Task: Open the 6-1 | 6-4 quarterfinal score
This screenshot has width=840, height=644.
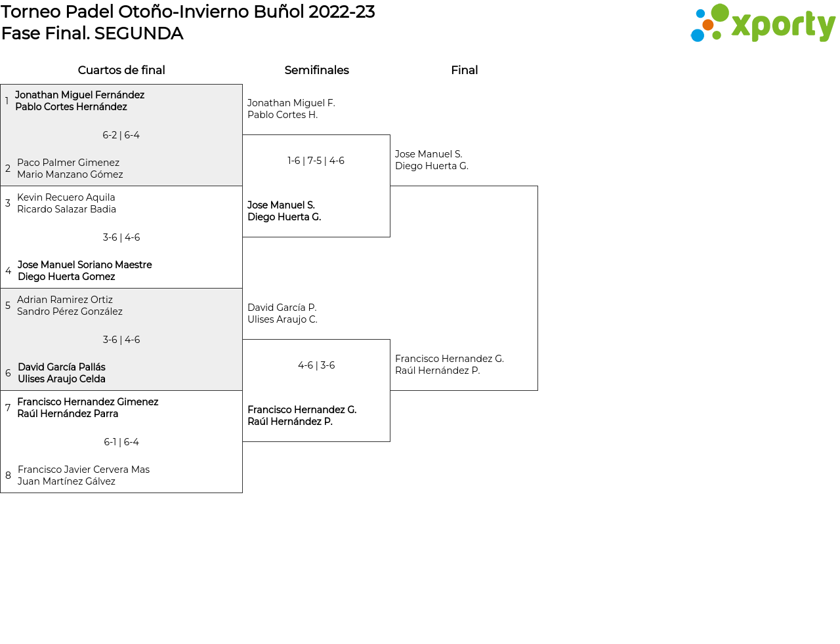Action: 121,442
